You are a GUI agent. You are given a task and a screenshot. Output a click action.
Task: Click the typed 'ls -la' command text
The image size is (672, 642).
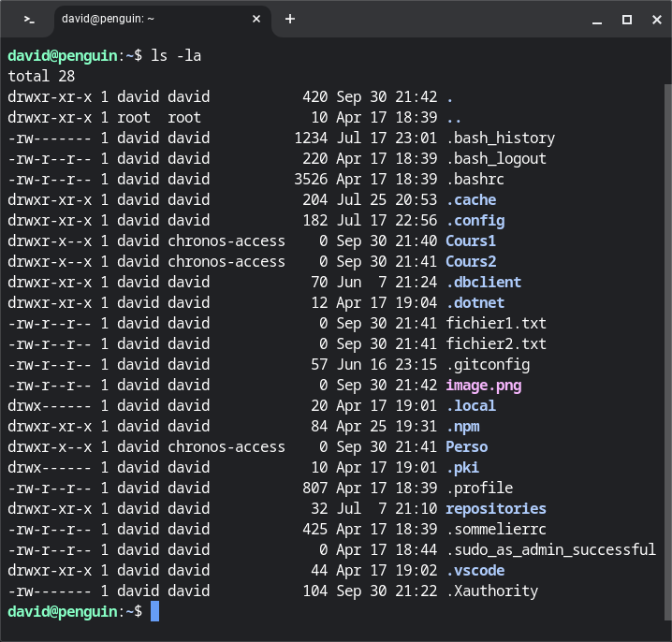tap(176, 56)
